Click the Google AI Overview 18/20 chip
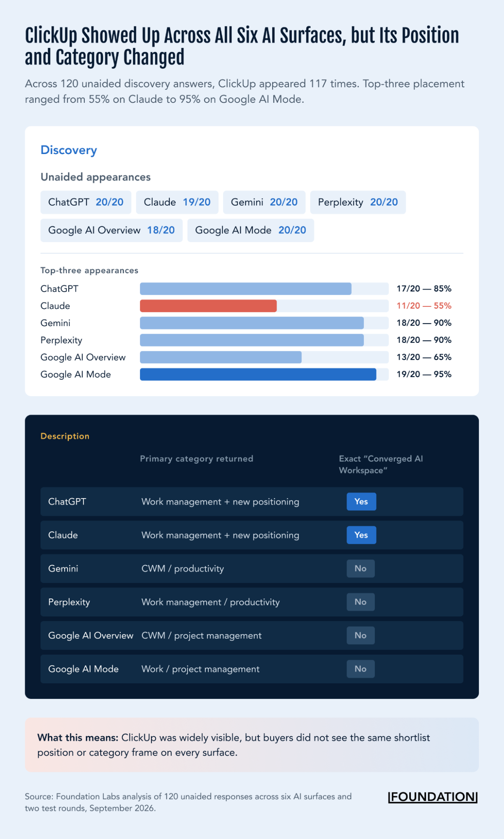 click(112, 230)
